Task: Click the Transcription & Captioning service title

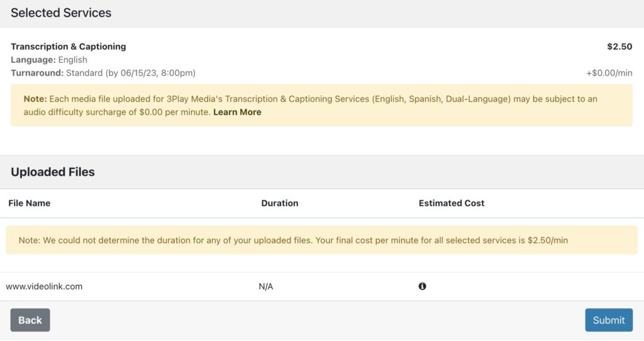Action: pyautogui.click(x=69, y=46)
